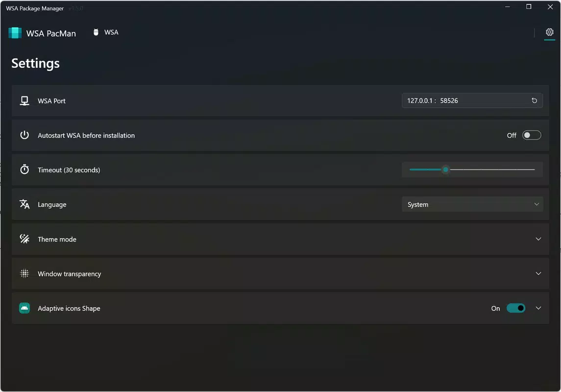The width and height of the screenshot is (561, 392).
Task: Click the Theme mode brush icon
Action: [24, 239]
